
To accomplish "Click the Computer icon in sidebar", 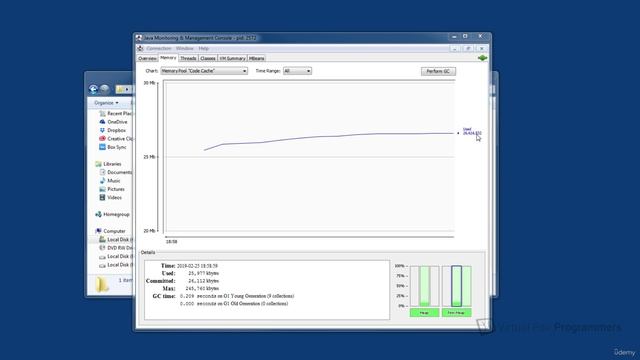I will (x=98, y=231).
